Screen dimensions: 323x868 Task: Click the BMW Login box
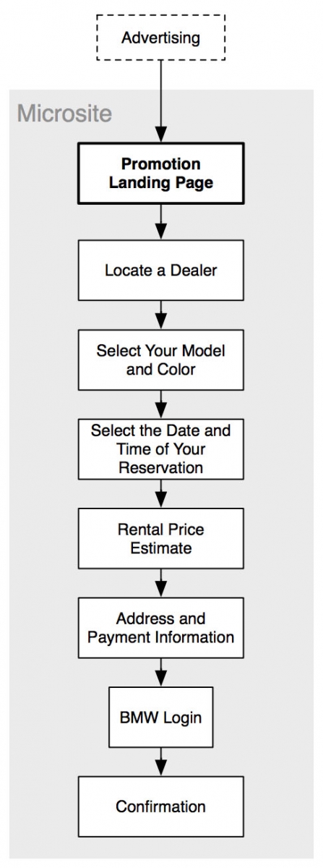[160, 718]
